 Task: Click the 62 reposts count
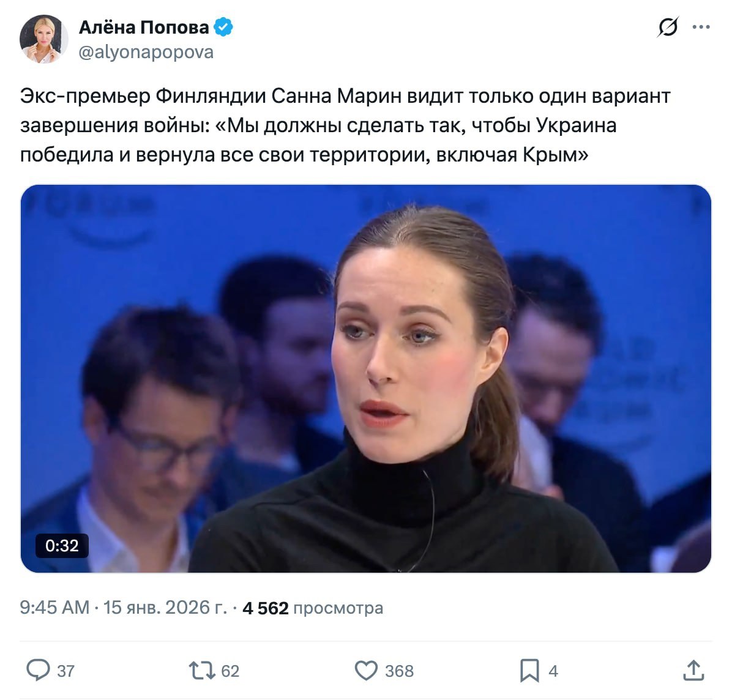[x=230, y=671]
